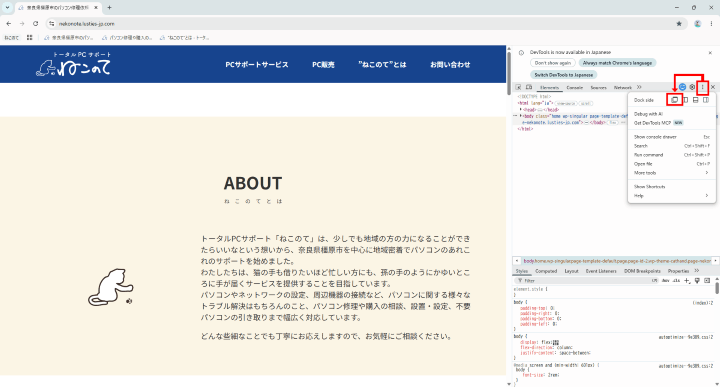Select body breadcrumb in DOM path bar
Image resolution: width=720 pixels, height=387 pixels.
[617, 261]
